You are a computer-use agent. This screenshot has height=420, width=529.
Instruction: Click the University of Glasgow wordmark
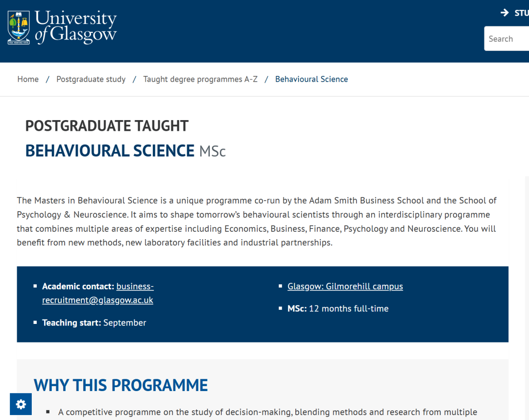75,27
